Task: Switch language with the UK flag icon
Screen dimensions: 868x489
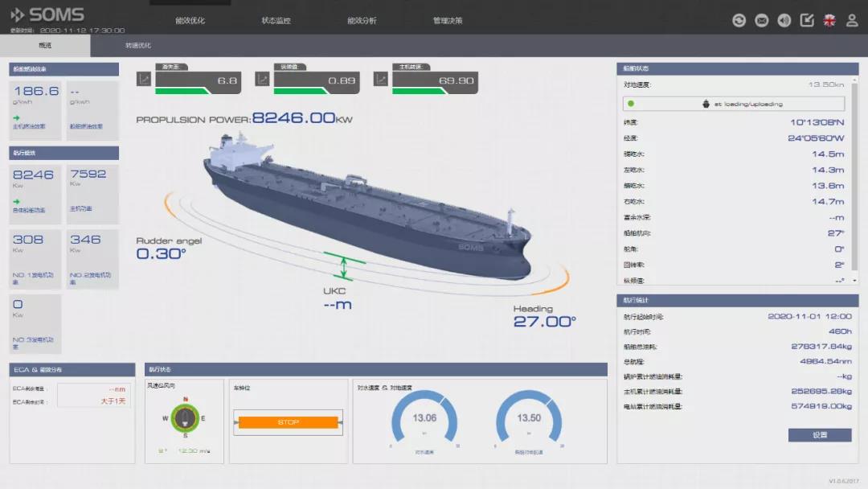Action: [829, 20]
